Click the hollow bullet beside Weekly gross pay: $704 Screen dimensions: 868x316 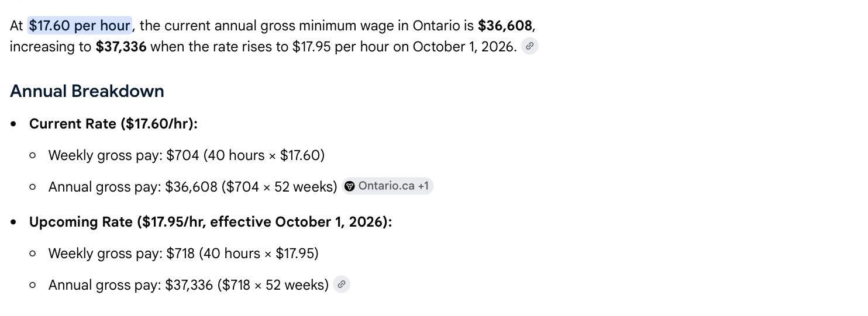tap(33, 156)
